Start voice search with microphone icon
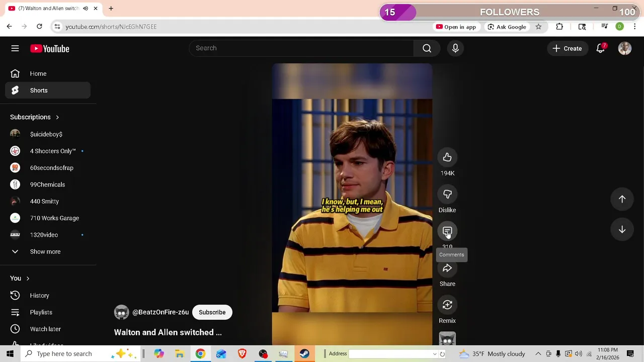This screenshot has height=362, width=644. pos(455,48)
